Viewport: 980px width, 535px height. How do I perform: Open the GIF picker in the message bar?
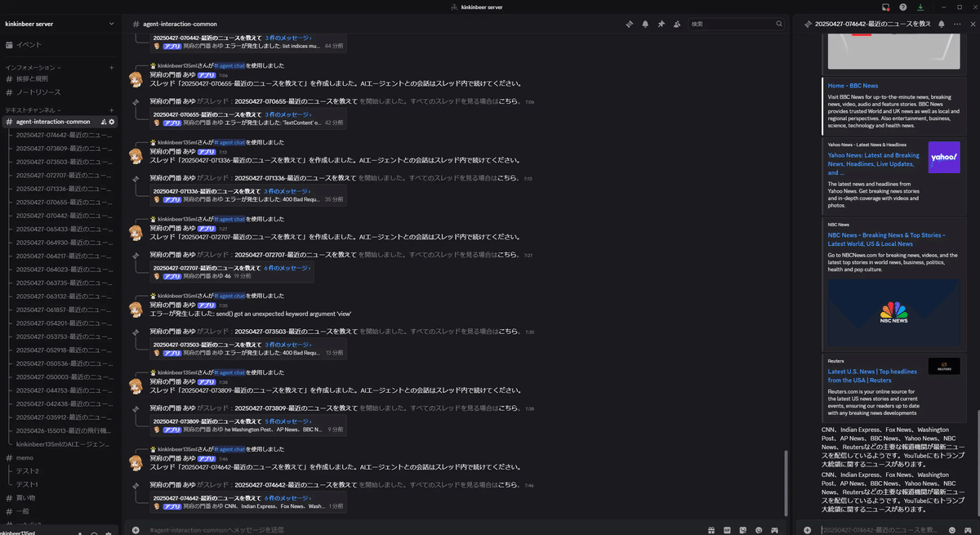point(725,530)
